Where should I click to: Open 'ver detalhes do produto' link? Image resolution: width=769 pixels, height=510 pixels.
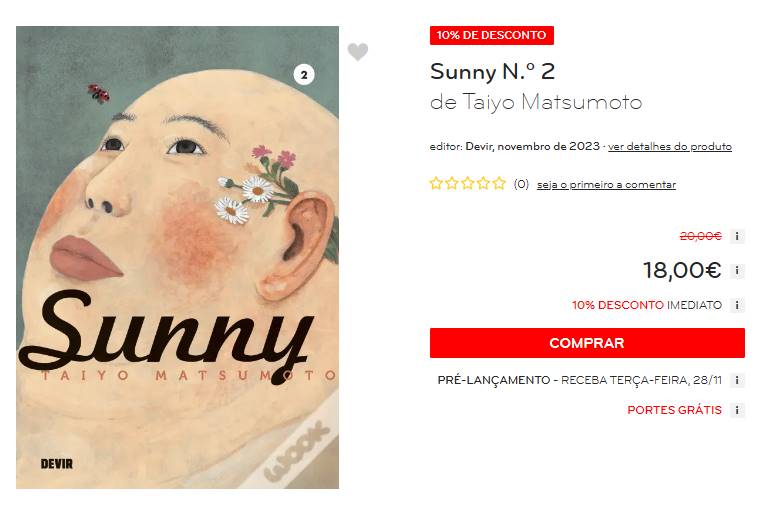[669, 147]
